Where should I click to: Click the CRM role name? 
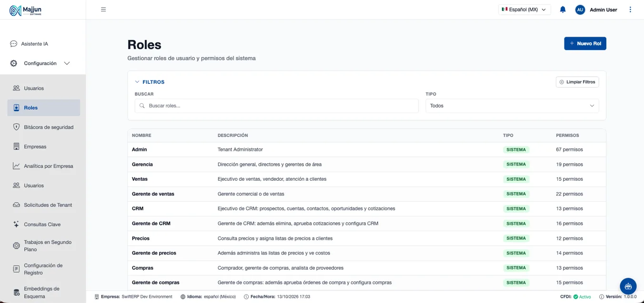(x=138, y=209)
